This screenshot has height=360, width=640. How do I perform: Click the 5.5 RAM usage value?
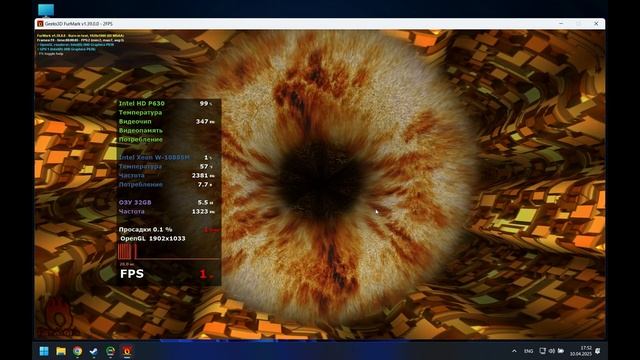(203, 202)
